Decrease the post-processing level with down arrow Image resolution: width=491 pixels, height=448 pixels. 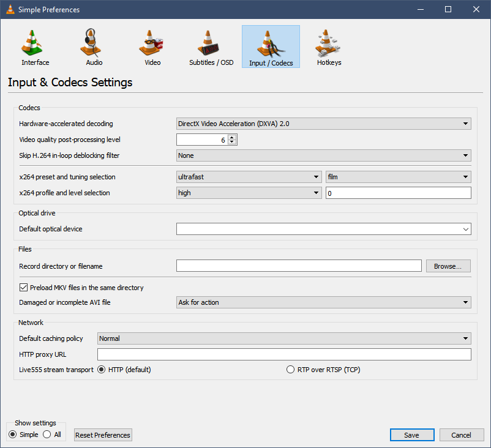point(231,142)
